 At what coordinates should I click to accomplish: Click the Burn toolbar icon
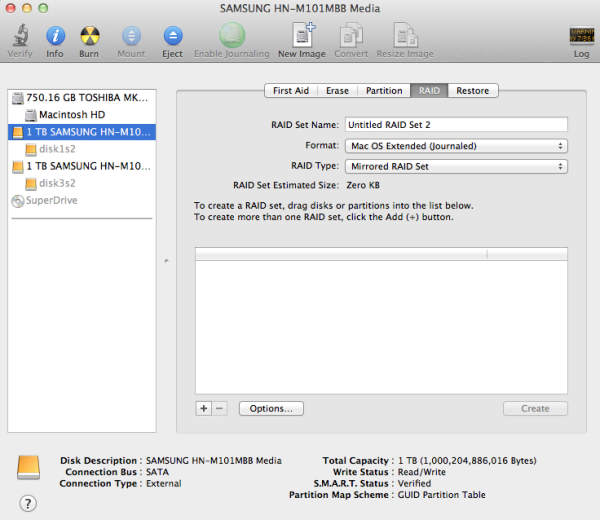point(90,36)
